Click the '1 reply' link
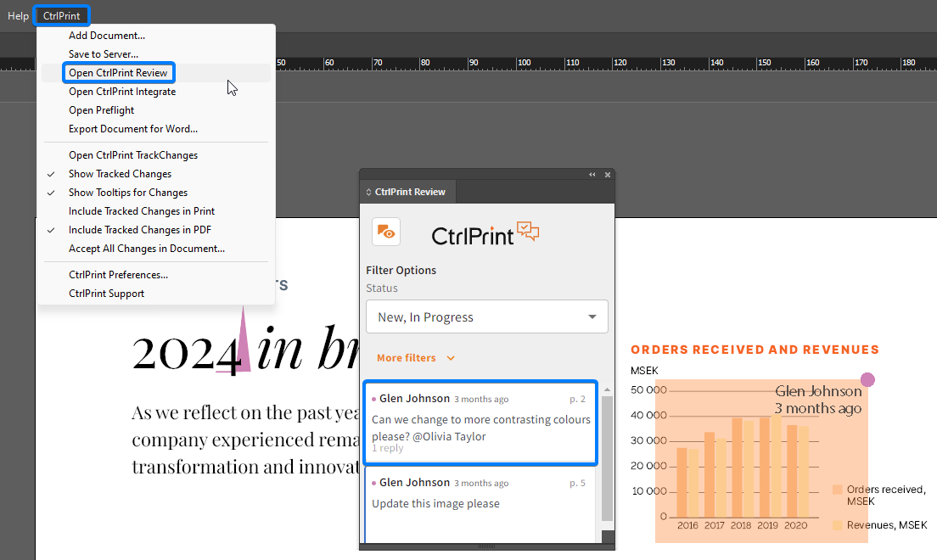The height and width of the screenshot is (560, 937). click(387, 448)
